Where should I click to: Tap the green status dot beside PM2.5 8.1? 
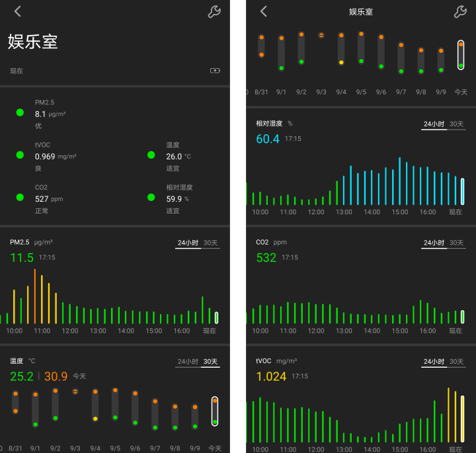pyautogui.click(x=20, y=112)
